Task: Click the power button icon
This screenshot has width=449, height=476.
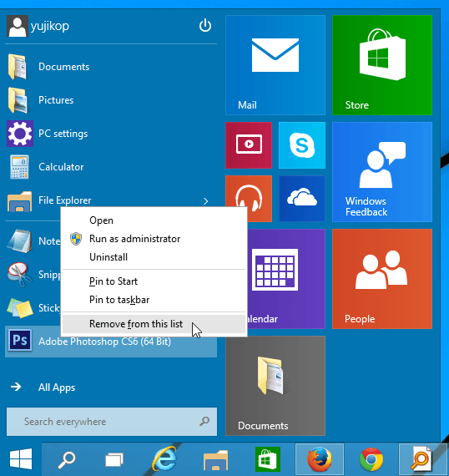Action: pyautogui.click(x=205, y=26)
